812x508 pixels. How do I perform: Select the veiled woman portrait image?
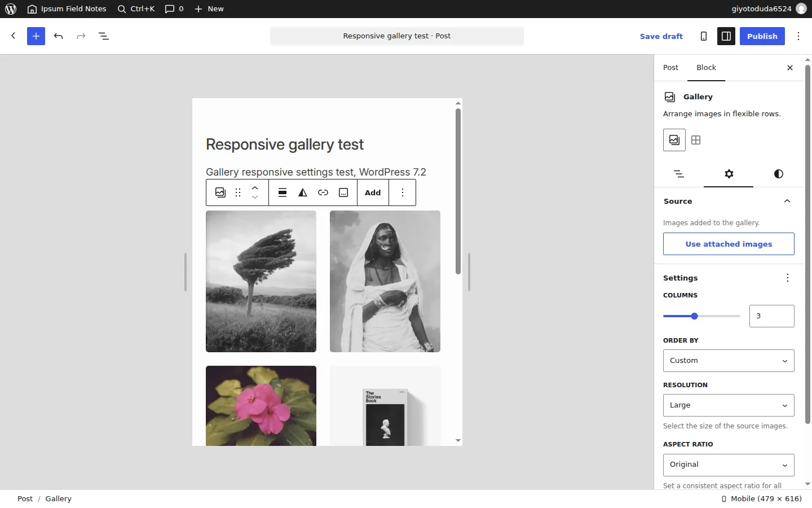(385, 281)
